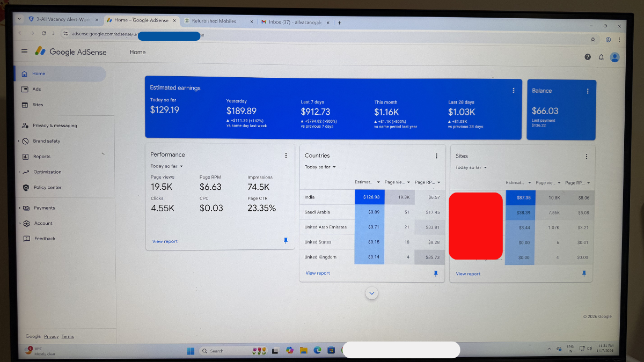Go back in browser history
Viewport: 644px width, 362px height.
[21, 33]
